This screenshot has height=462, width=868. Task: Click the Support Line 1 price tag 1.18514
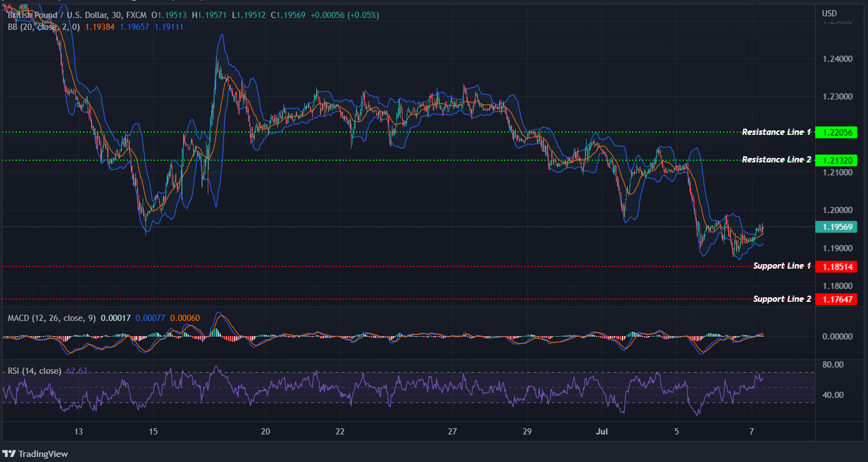pos(837,266)
